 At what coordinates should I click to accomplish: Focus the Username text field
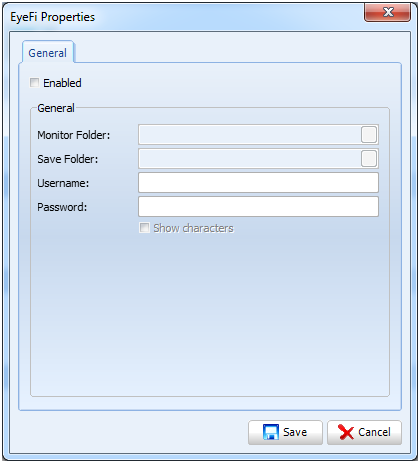[258, 183]
